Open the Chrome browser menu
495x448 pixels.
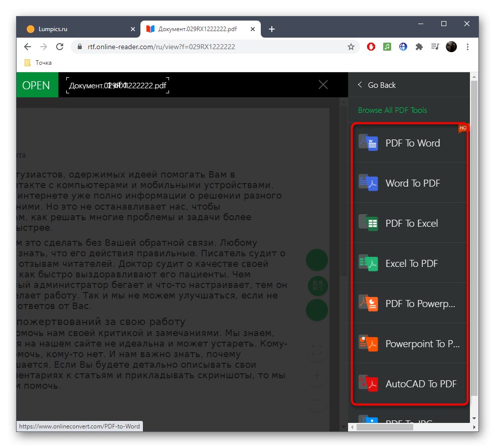(467, 46)
